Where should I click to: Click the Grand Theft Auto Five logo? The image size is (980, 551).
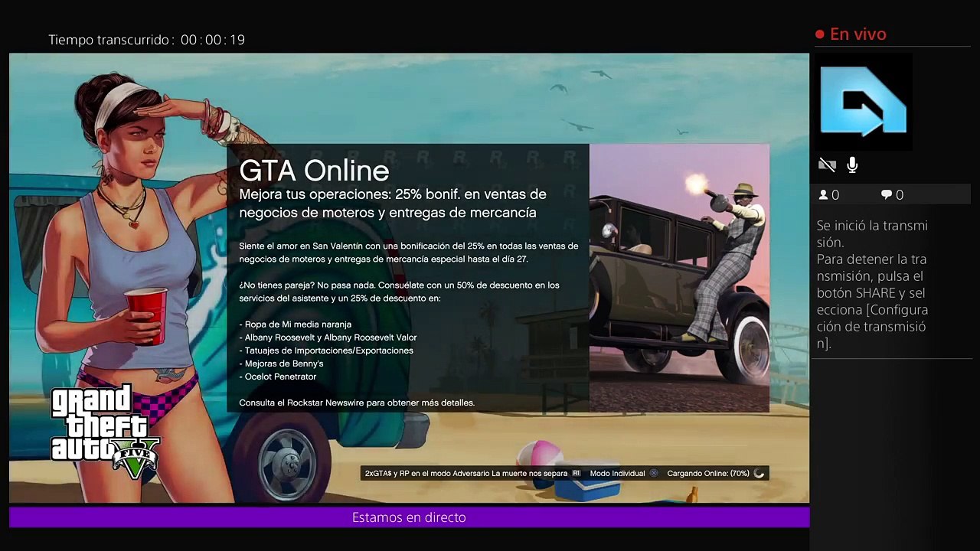(105, 433)
